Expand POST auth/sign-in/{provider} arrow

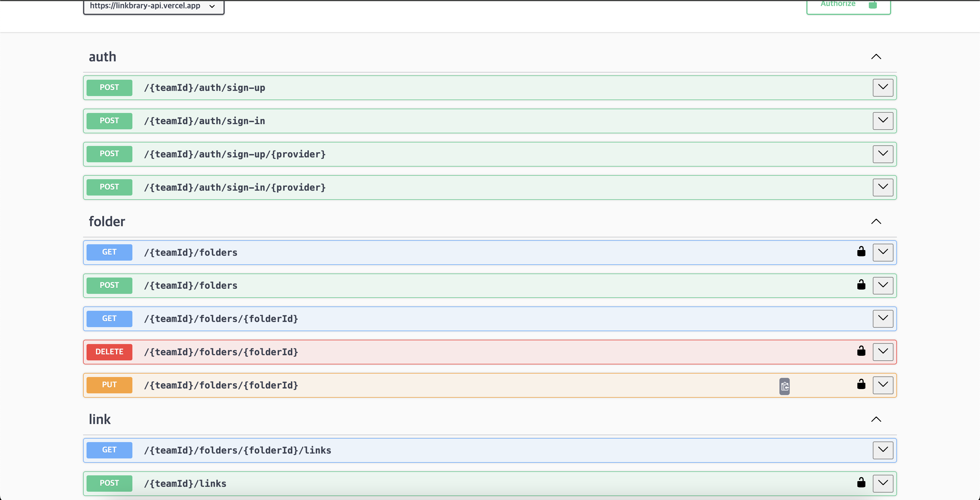(x=883, y=187)
